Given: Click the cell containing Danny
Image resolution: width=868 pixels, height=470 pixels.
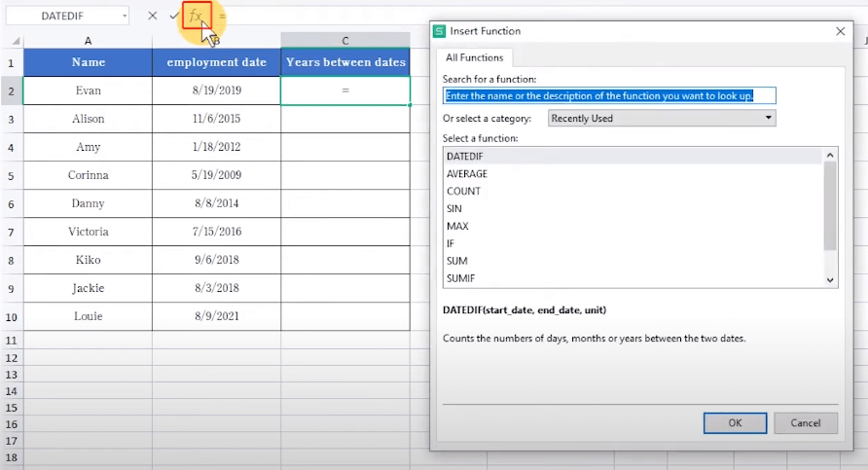Looking at the screenshot, I should click(88, 203).
